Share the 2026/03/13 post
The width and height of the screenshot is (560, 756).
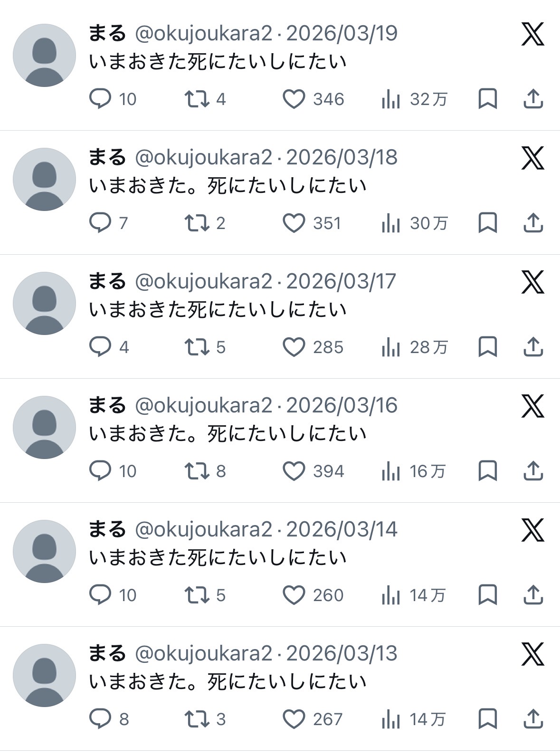pos(533,719)
